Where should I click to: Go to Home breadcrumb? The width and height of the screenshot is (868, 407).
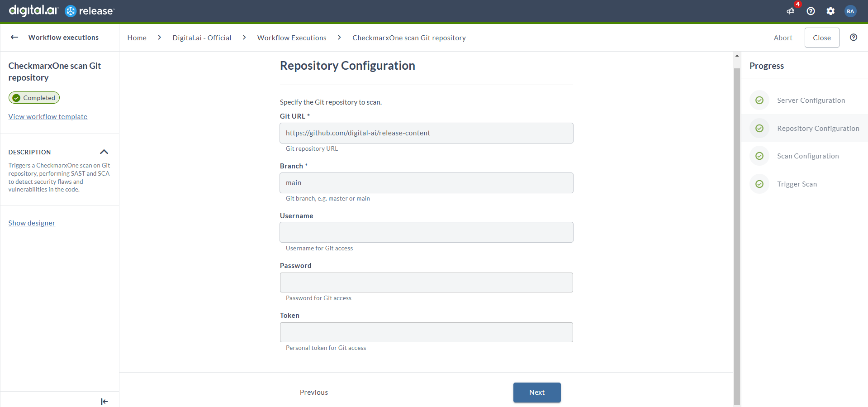(x=137, y=38)
